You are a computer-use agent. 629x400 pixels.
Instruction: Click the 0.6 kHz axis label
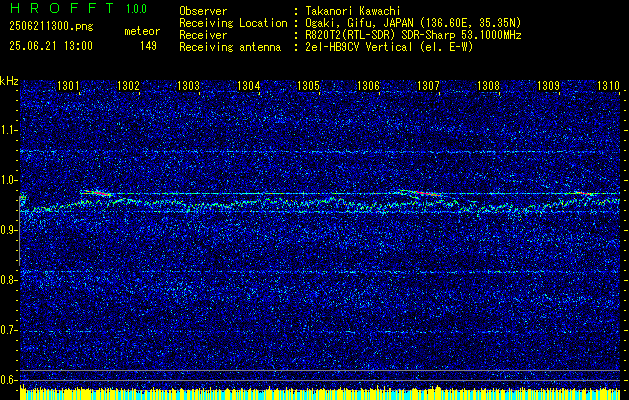[x=7, y=380]
